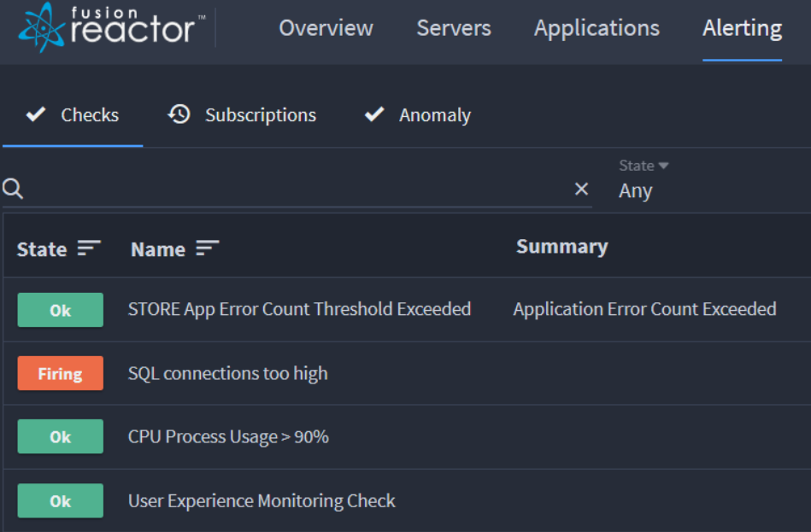Click the Checks checkmark icon
Image resolution: width=811 pixels, height=532 pixels.
(36, 114)
